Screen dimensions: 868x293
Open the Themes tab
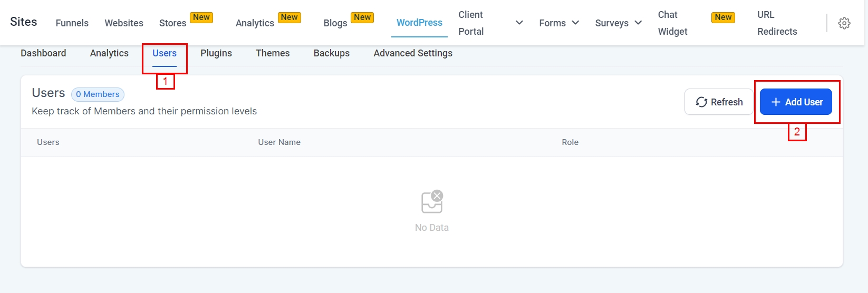(x=272, y=53)
